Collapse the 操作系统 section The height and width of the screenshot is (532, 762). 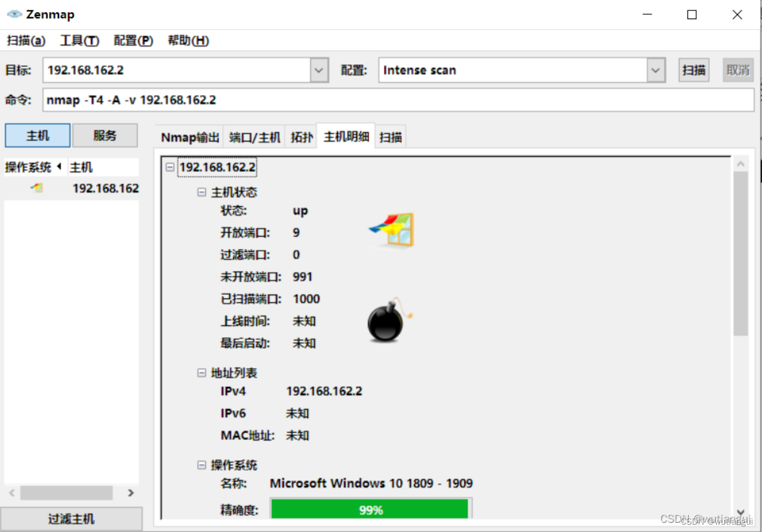[201, 466]
